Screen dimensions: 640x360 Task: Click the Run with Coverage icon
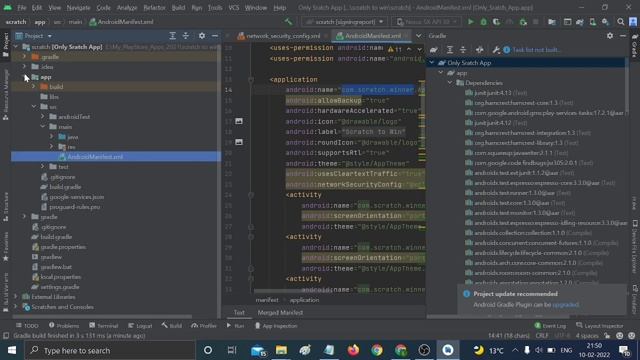click(496, 22)
